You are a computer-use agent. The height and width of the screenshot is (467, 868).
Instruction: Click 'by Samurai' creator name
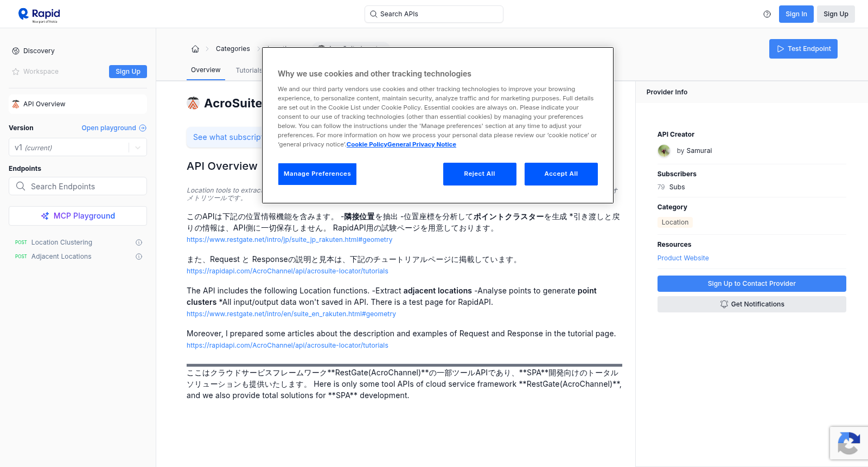click(x=694, y=151)
